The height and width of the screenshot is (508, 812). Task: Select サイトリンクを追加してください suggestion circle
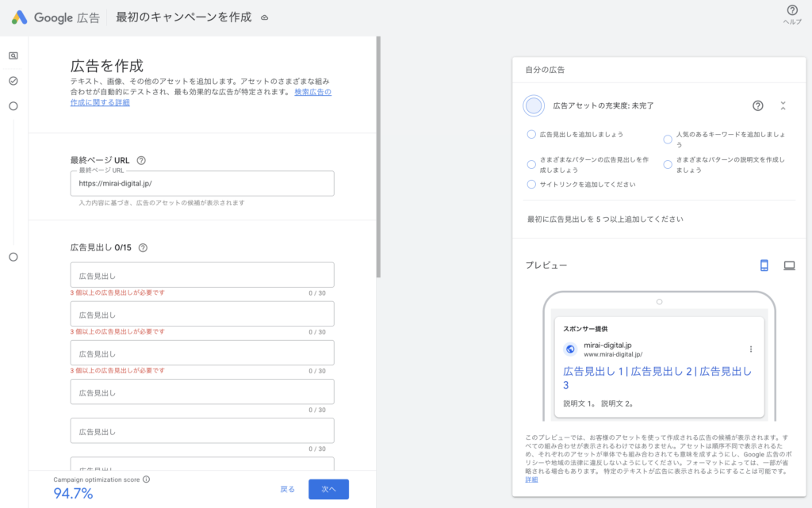click(531, 184)
